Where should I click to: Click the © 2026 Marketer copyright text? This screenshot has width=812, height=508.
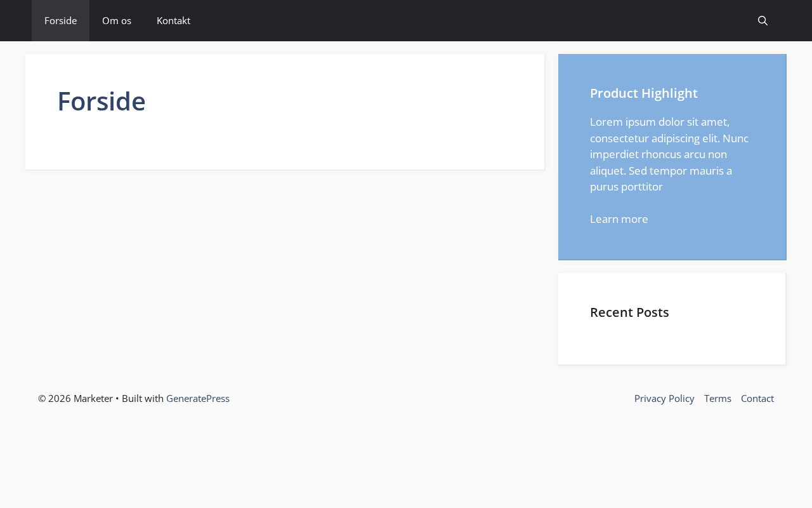click(75, 399)
